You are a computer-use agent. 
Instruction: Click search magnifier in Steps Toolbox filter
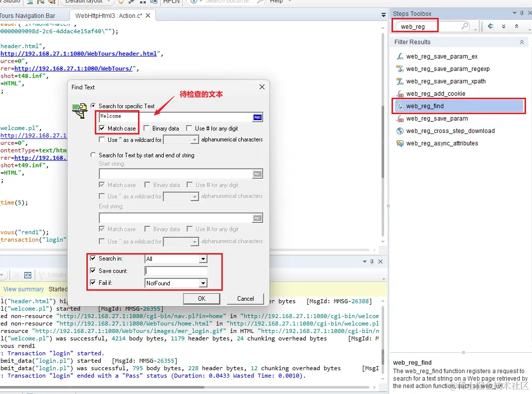[x=465, y=26]
